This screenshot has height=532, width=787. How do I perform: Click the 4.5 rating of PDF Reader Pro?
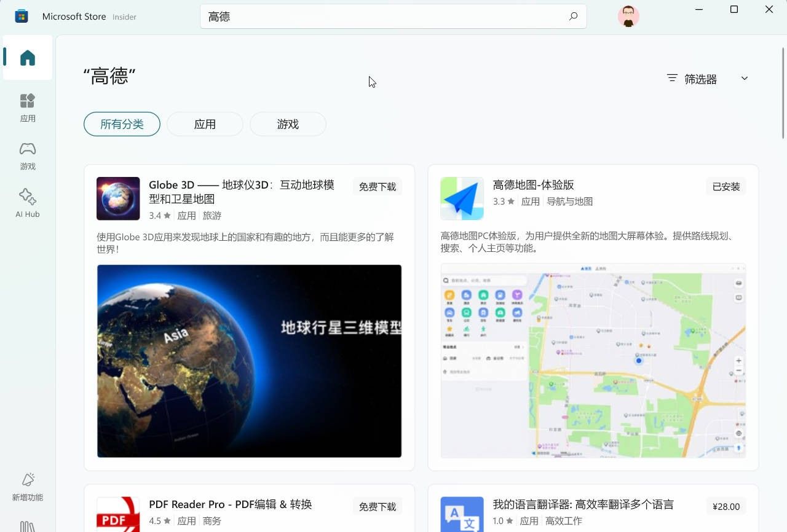pyautogui.click(x=160, y=521)
